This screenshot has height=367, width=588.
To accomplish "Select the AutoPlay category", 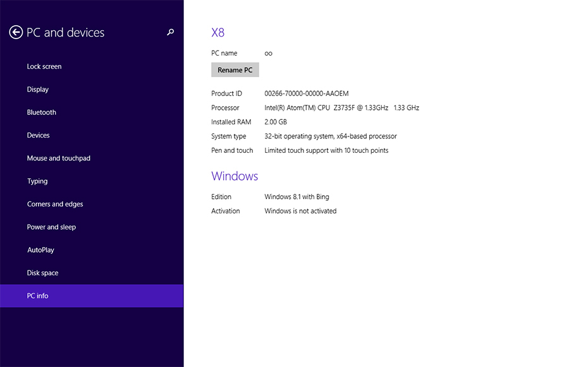I will (40, 250).
